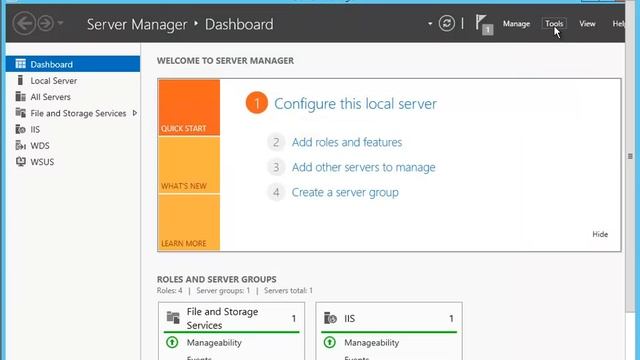
Task: Click the Dashboard grid icon
Action: pos(20,64)
